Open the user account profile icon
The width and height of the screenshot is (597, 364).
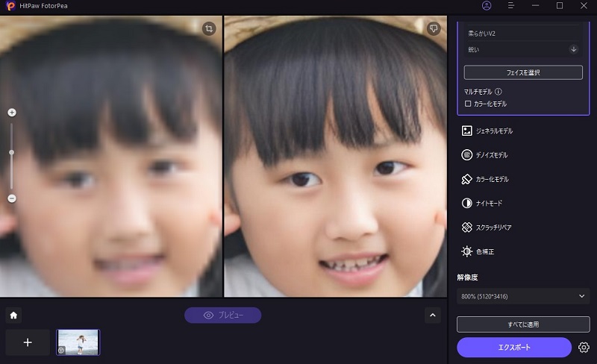pos(487,6)
